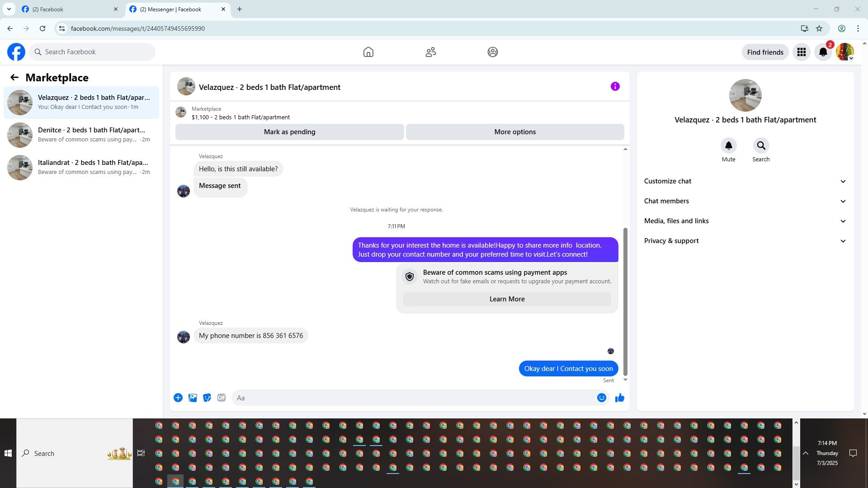Click the Facebook home icon
Viewport: 868px width, 488px height.
[368, 52]
